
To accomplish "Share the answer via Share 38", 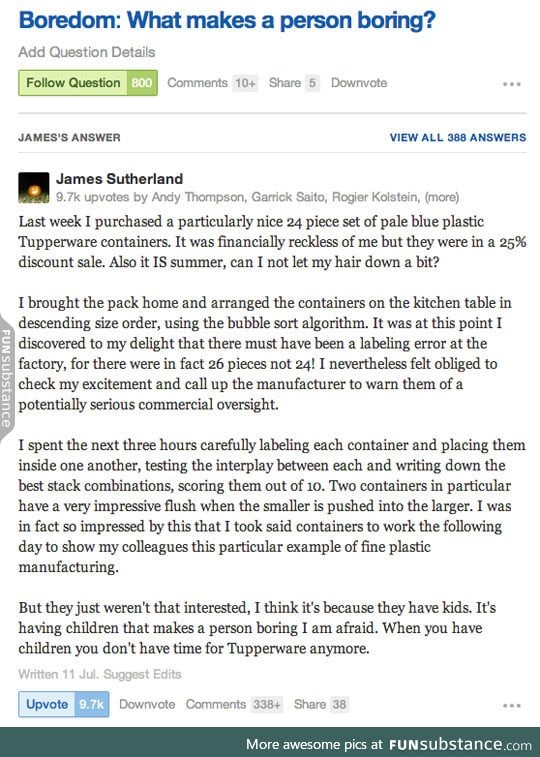I will [x=321, y=704].
